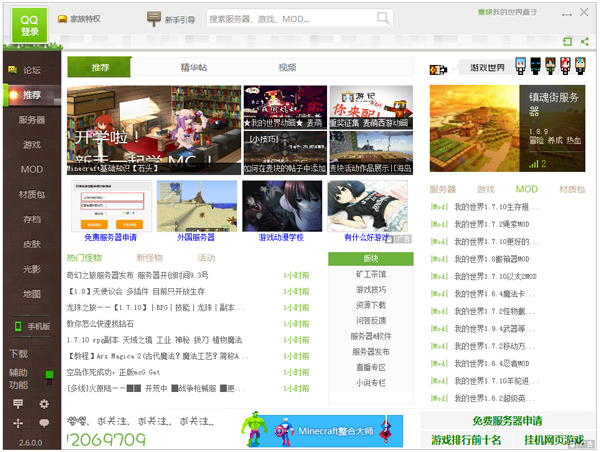Open 游戏技巧 forum board
The height and width of the screenshot is (452, 600).
pyautogui.click(x=371, y=290)
